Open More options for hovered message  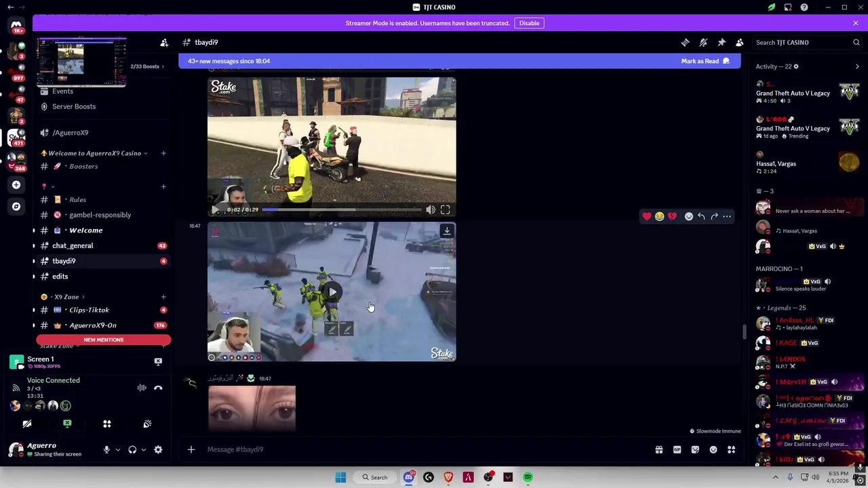point(727,216)
